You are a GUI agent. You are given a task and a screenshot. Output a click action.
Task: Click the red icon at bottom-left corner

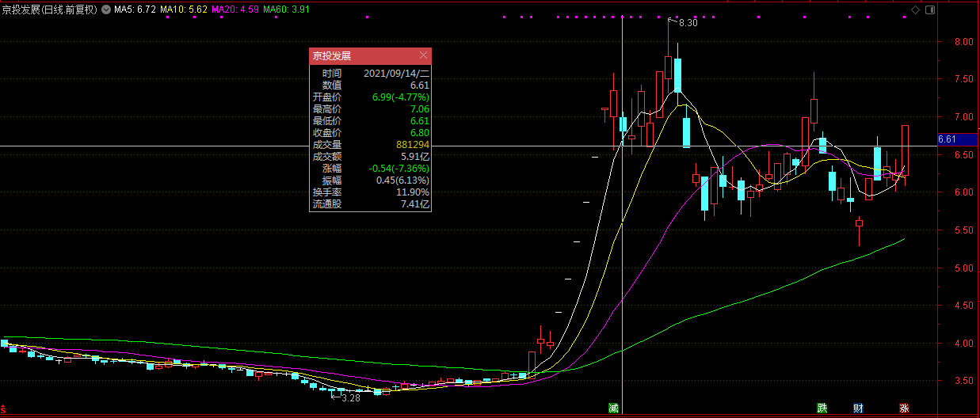point(3,412)
